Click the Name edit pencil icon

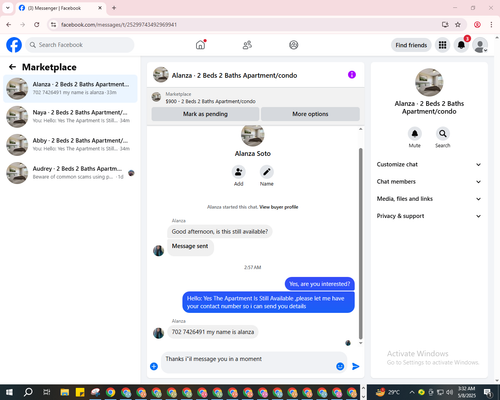point(267,172)
